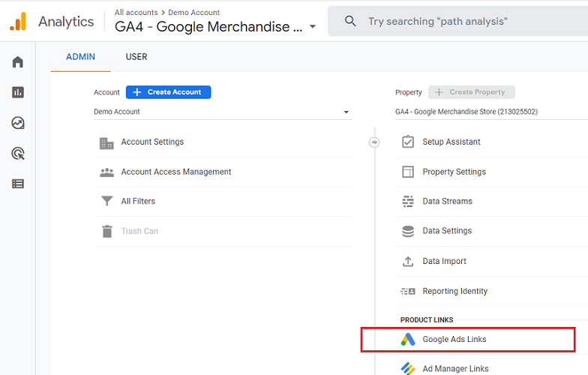
Task: Click the Create Account button
Action: tap(168, 92)
